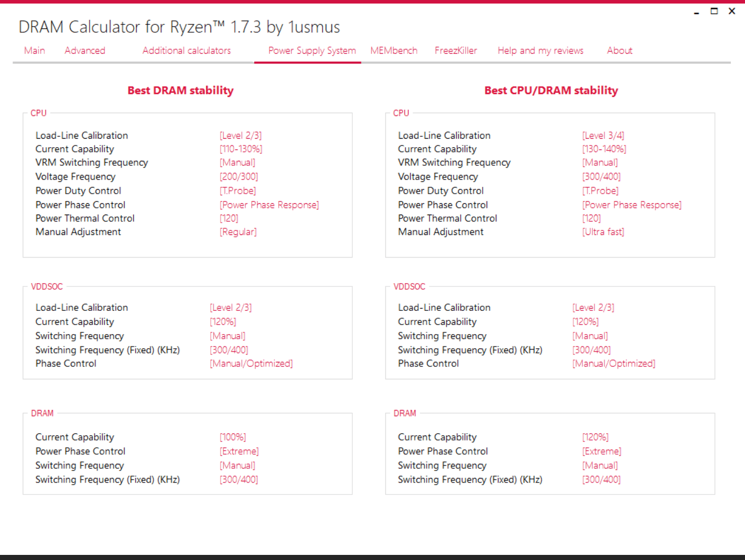Click the [Ultra fast] Manual Adjustment value
The width and height of the screenshot is (745, 560).
(603, 232)
